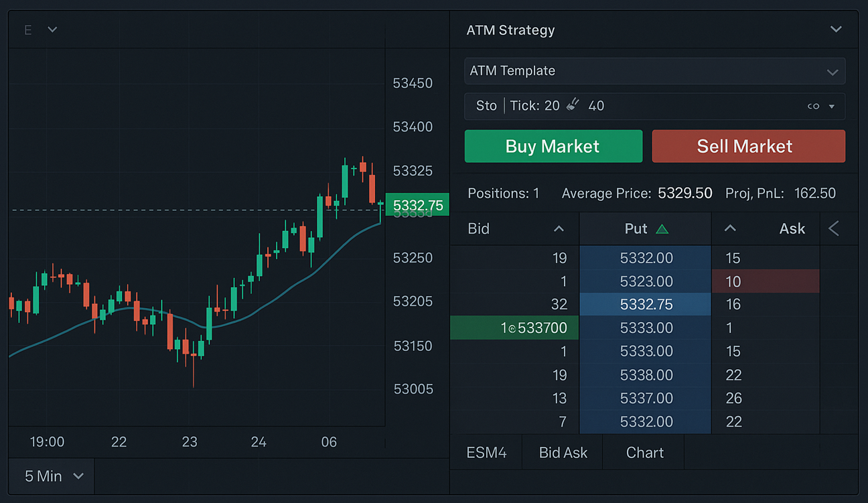The height and width of the screenshot is (503, 868).
Task: Click the link icon in the Tick row
Action: tap(813, 106)
